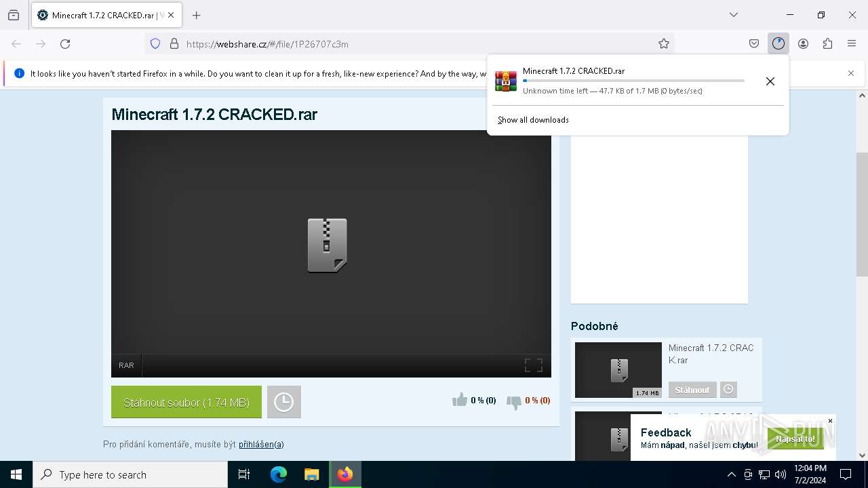Open the volume control in system tray
The width and height of the screenshot is (868, 488).
tap(781, 474)
